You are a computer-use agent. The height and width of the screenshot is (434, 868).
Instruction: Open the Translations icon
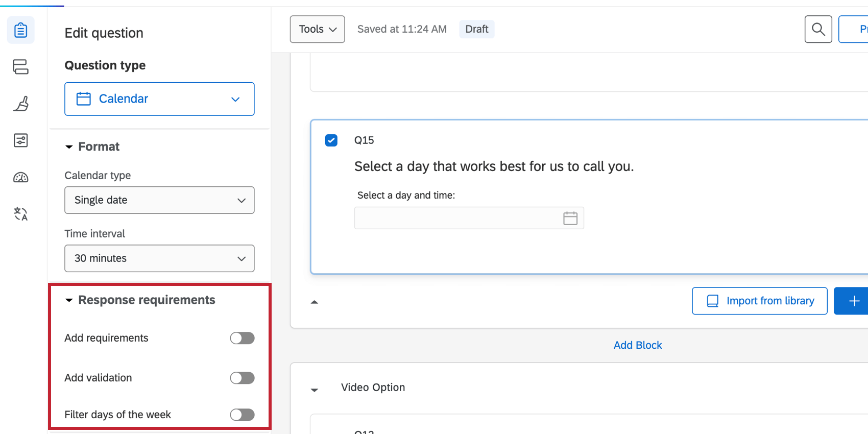pos(21,214)
